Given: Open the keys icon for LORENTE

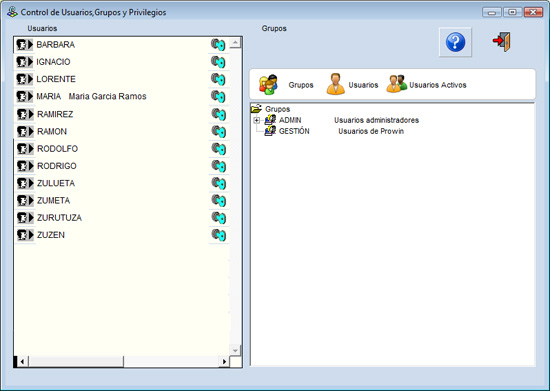Looking at the screenshot, I should (x=218, y=79).
